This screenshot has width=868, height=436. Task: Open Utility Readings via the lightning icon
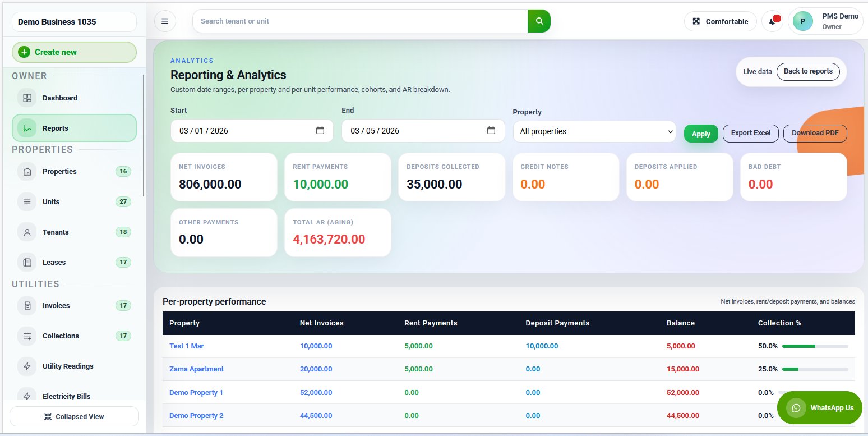27,366
